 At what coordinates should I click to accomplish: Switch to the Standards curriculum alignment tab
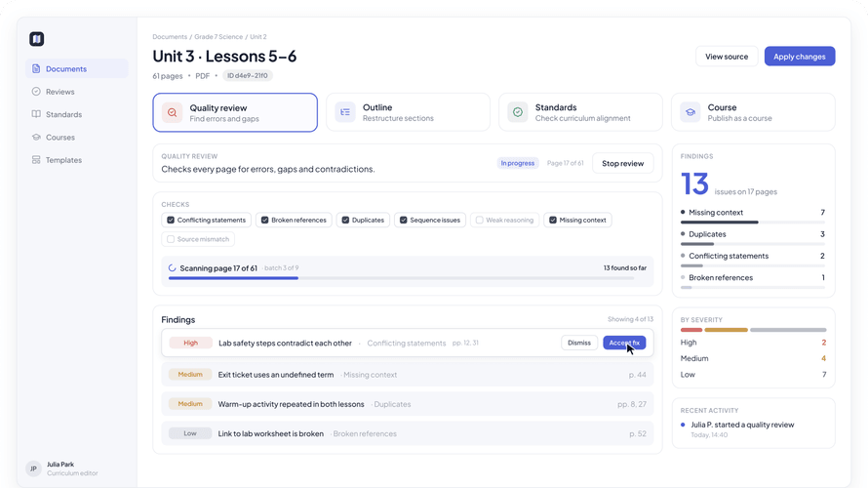[580, 112]
